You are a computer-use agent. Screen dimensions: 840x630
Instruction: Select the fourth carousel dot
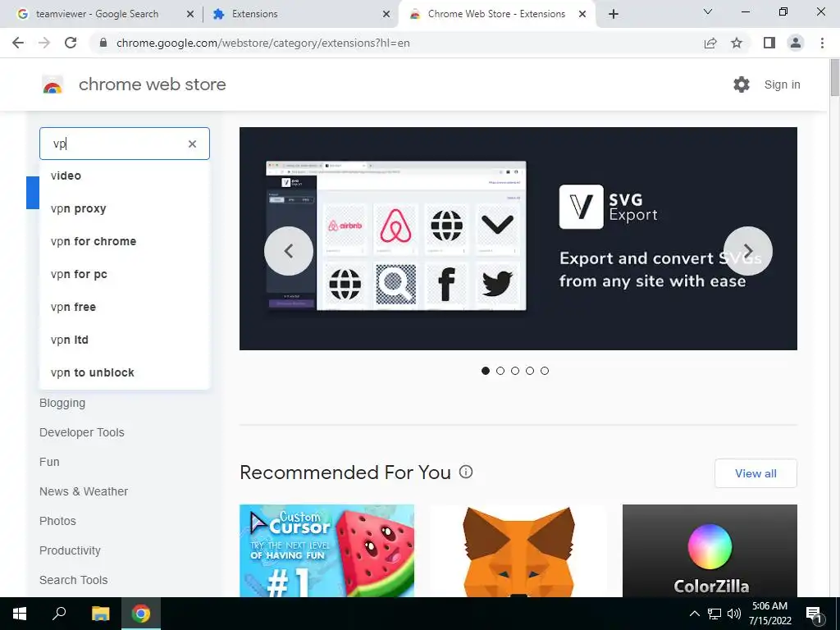pos(530,371)
